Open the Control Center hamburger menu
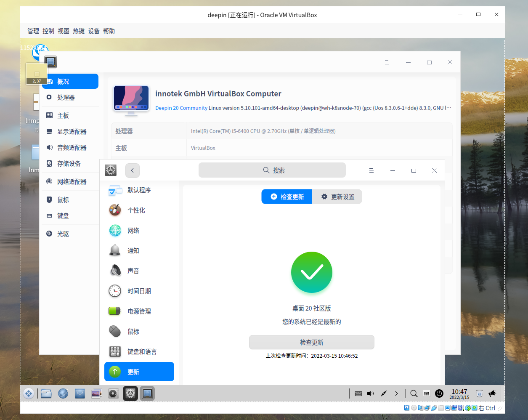Screen dimensions: 528x420 pyautogui.click(x=371, y=170)
